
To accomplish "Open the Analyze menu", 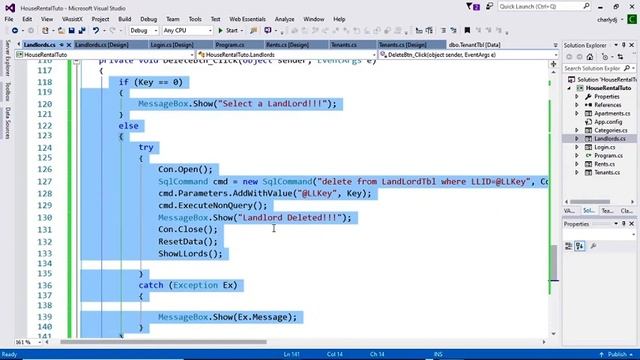I will (284, 19).
